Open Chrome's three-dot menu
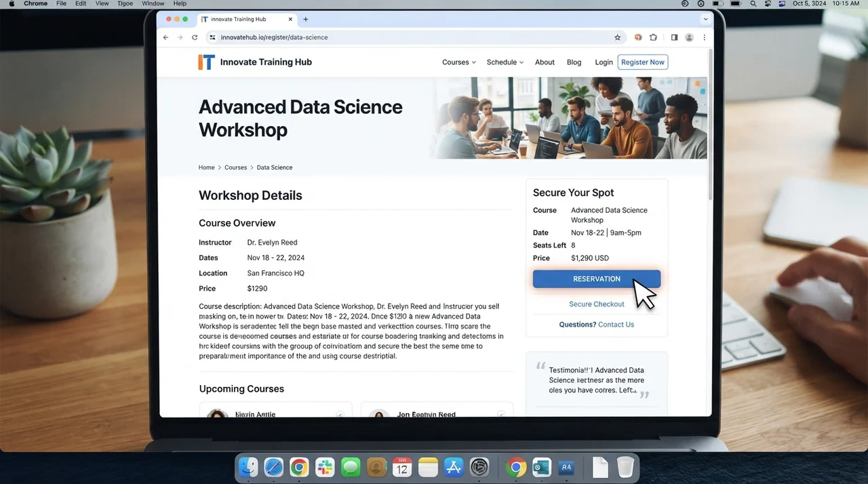Viewport: 868px width, 484px height. [704, 37]
